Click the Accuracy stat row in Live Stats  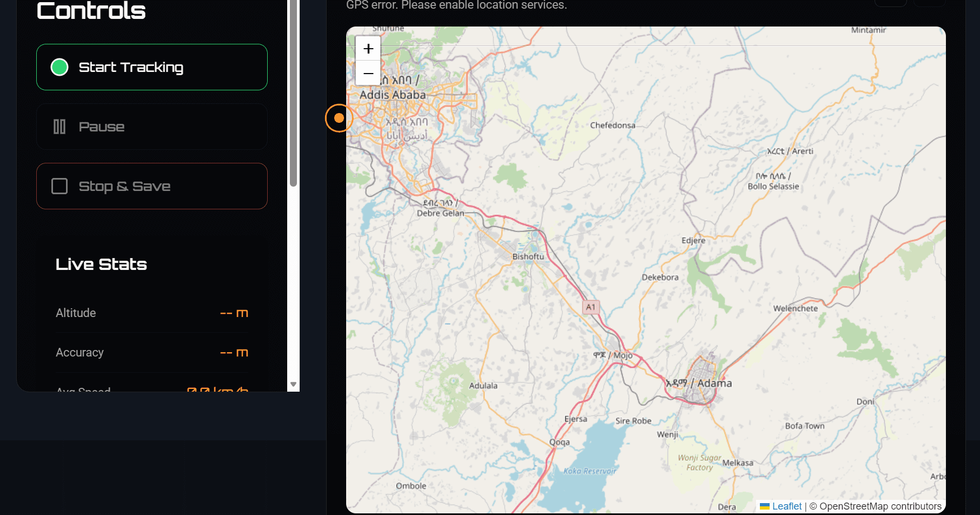click(x=151, y=352)
